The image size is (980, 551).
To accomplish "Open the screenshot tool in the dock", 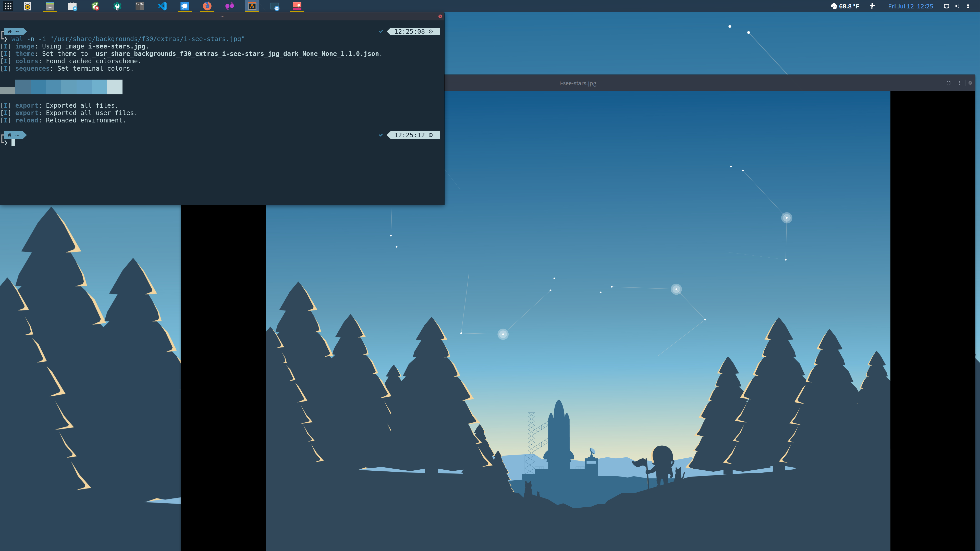I will tap(275, 6).
